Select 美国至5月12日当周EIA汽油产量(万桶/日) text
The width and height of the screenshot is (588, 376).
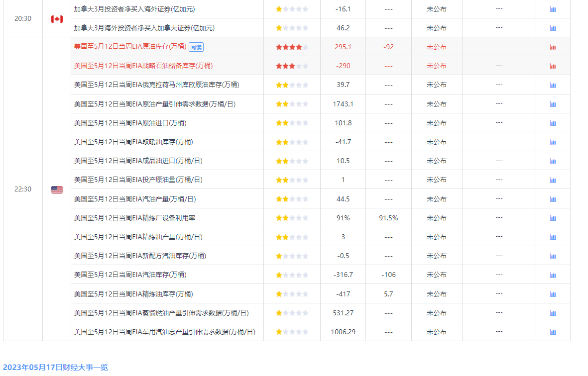(x=135, y=199)
